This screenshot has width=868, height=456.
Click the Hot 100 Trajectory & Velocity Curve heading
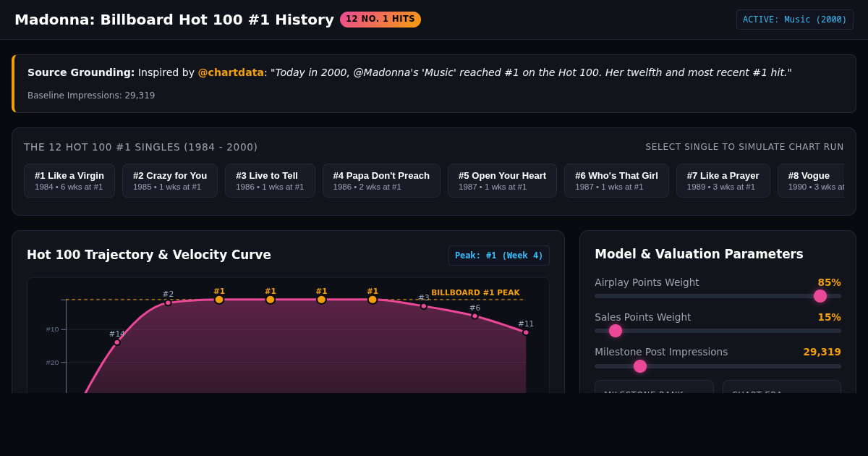pos(149,255)
